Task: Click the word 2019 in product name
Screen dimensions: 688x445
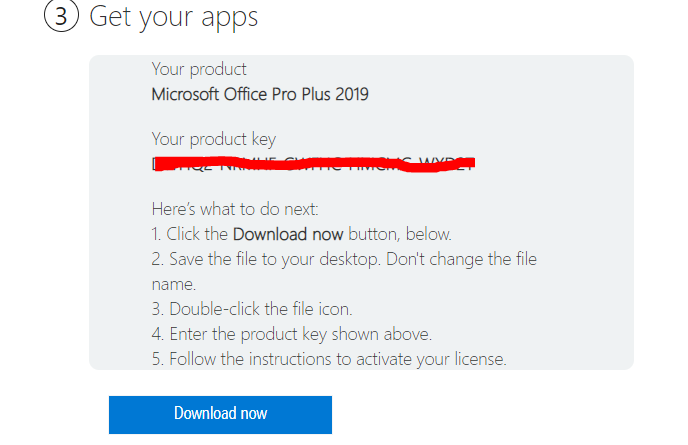Action: pyautogui.click(x=351, y=95)
